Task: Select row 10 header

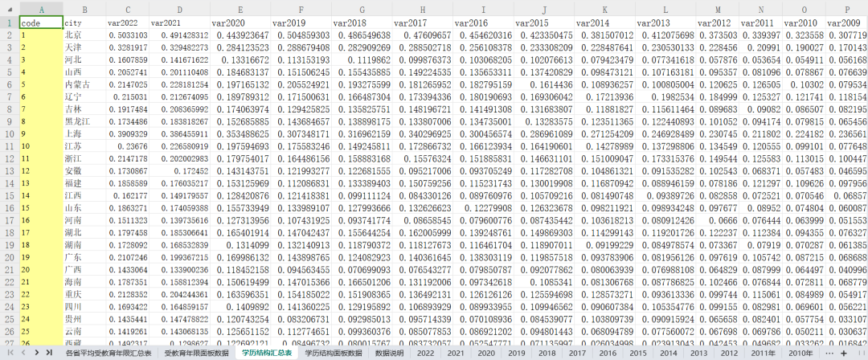Action: [x=10, y=133]
